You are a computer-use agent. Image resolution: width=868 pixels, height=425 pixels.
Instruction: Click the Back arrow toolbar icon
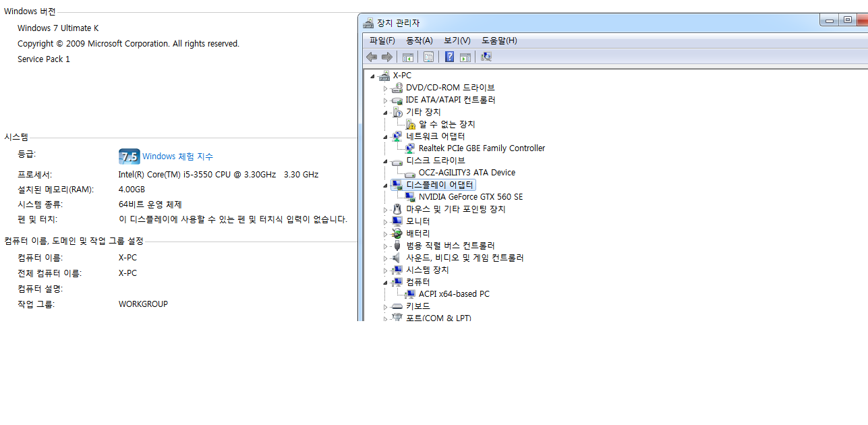(x=371, y=57)
